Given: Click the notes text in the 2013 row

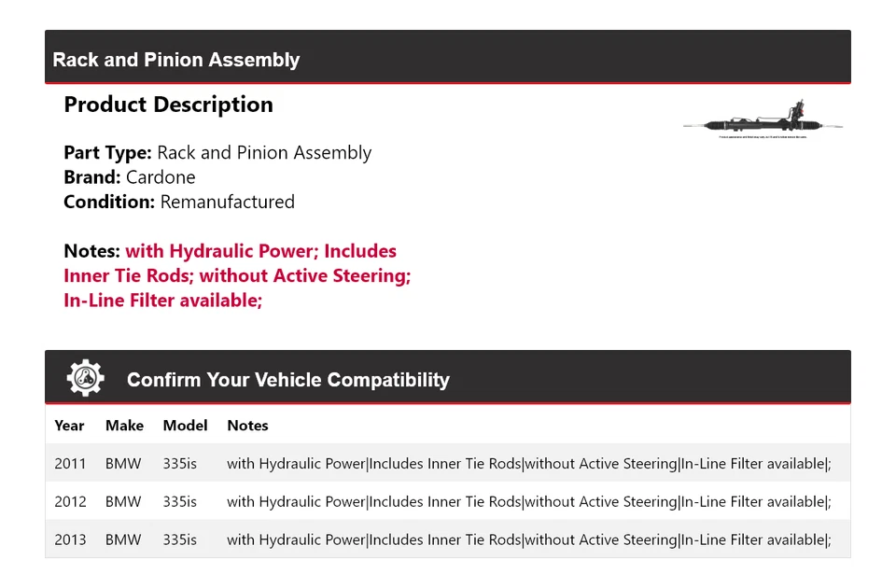Looking at the screenshot, I should pyautogui.click(x=528, y=539).
